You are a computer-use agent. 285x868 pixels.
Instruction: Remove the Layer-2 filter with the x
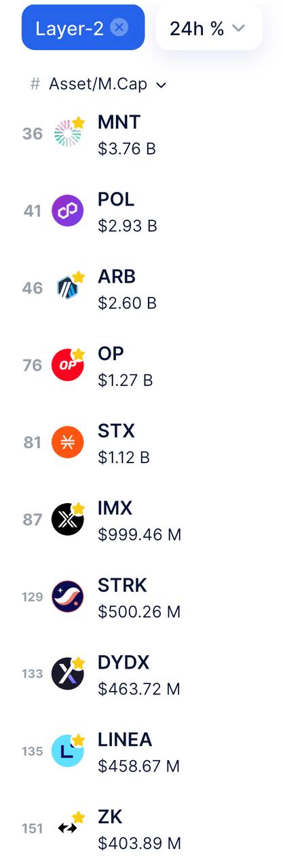click(119, 27)
